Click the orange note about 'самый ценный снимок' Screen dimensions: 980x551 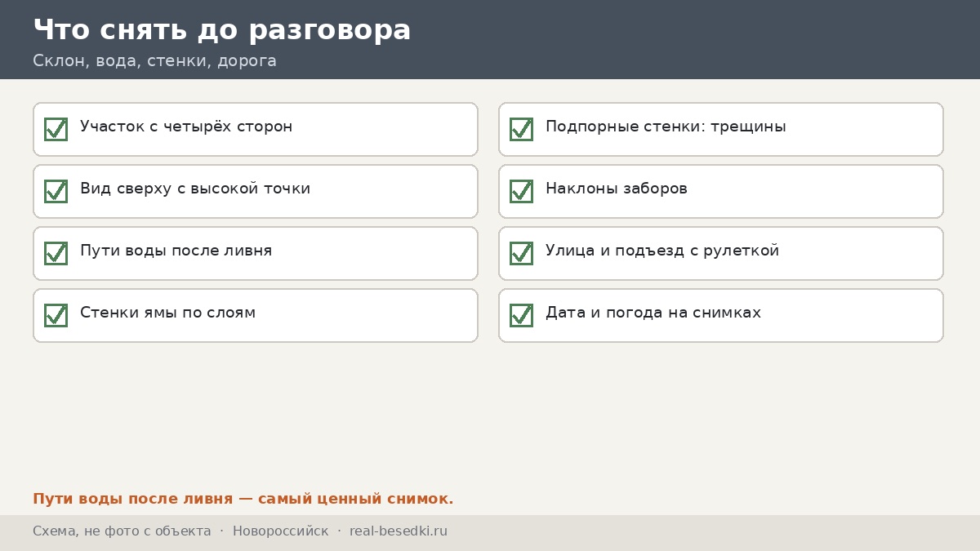243,499
